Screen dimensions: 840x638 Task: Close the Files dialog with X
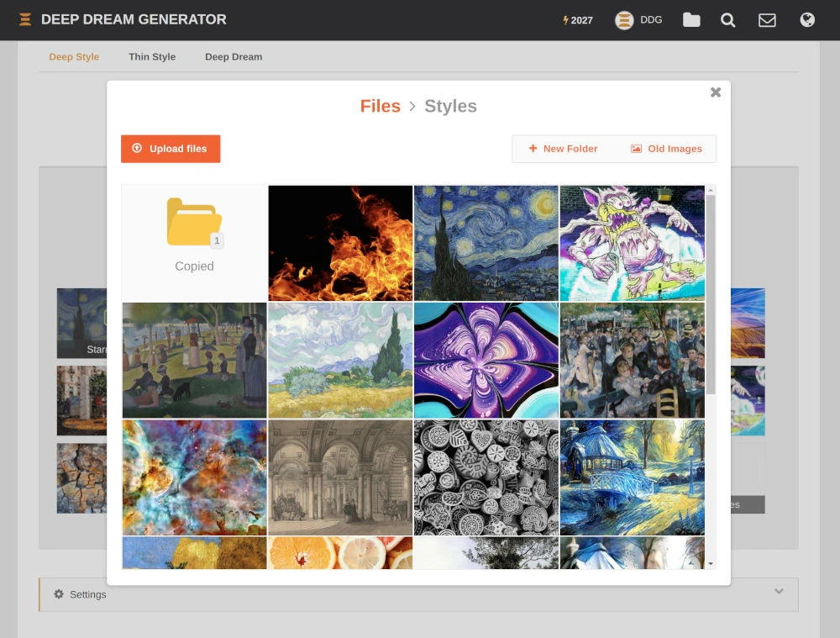pyautogui.click(x=716, y=92)
